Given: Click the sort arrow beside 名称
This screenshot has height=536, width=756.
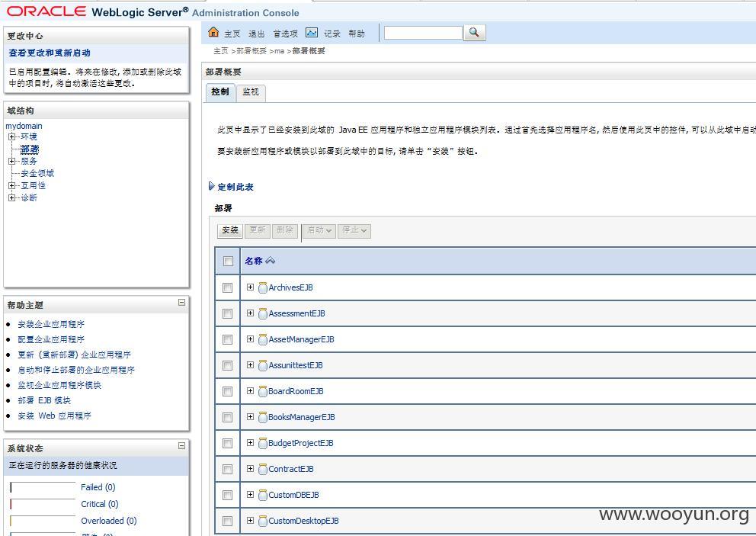Looking at the screenshot, I should click(x=270, y=261).
